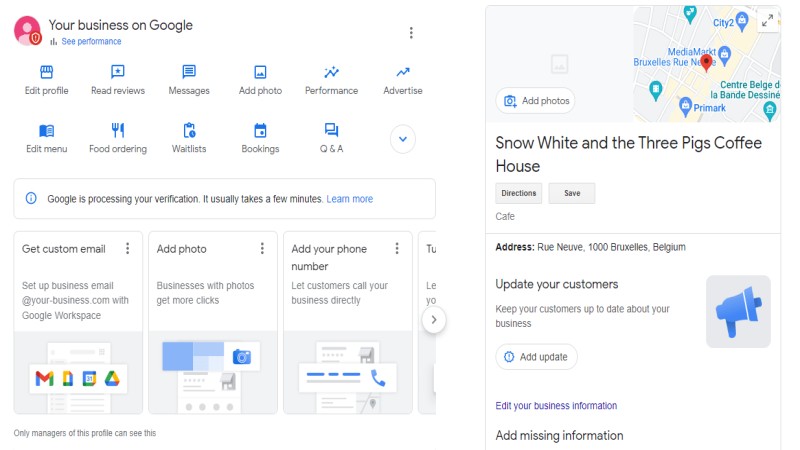
Task: Click the megaphone update illustration
Action: coord(738,312)
